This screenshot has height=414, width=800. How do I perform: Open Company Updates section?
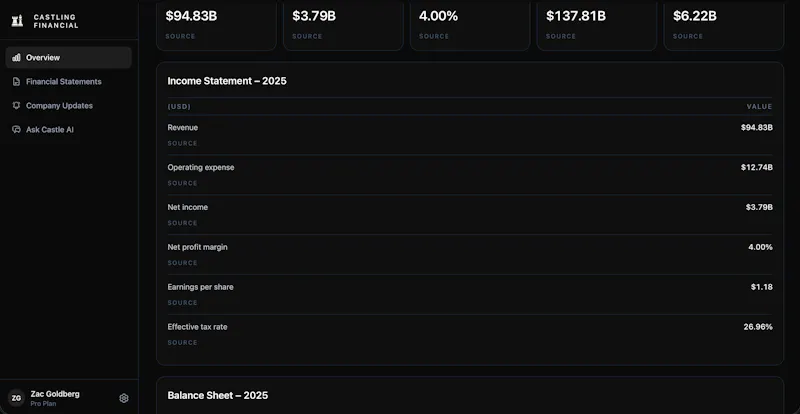pos(68,106)
